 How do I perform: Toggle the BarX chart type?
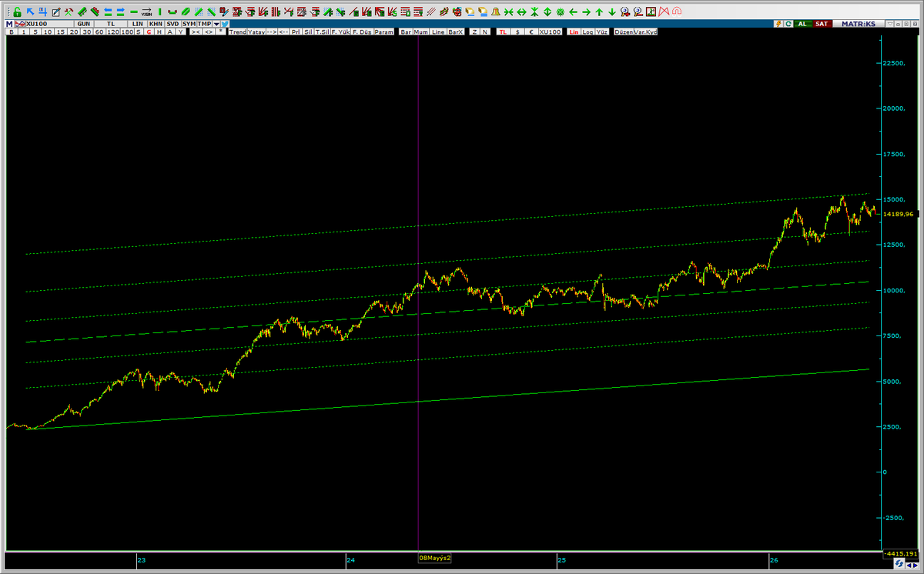456,32
